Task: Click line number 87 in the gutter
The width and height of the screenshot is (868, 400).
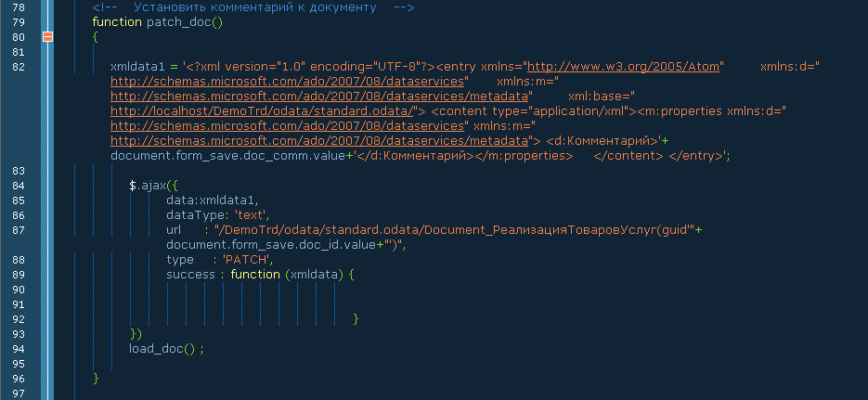Action: pos(19,229)
